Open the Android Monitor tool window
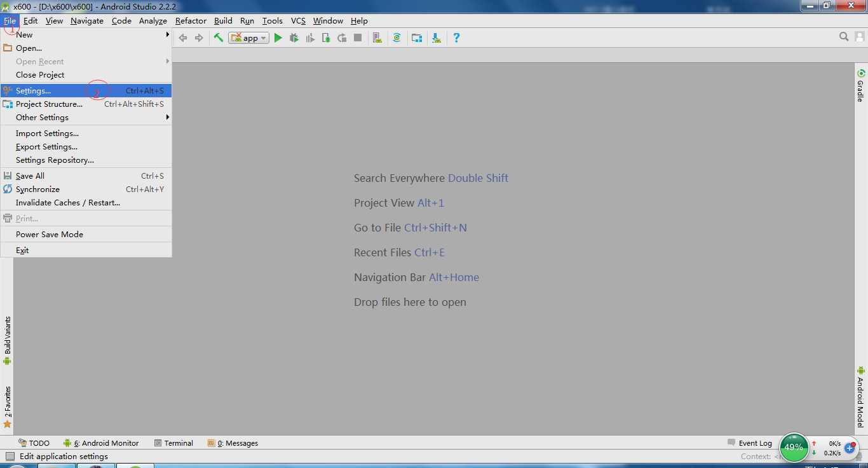 101,443
